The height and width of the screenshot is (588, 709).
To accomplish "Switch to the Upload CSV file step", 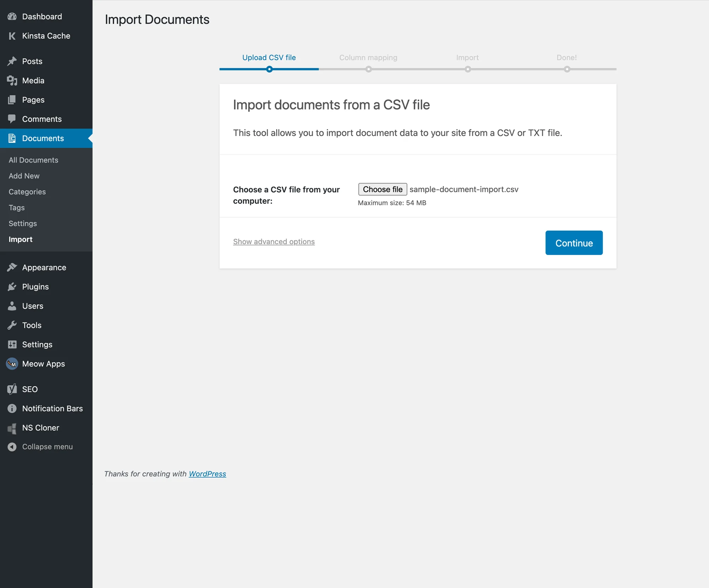I will 269,57.
